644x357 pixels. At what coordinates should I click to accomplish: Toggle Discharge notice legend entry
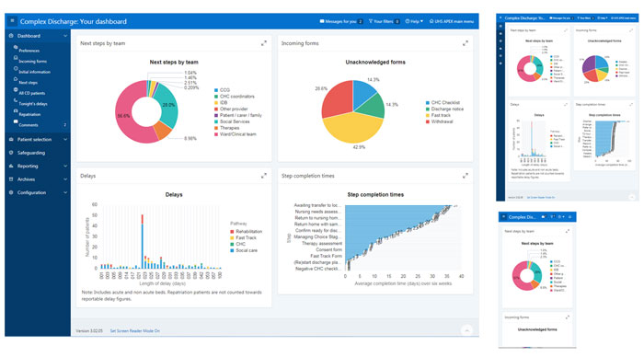(444, 109)
